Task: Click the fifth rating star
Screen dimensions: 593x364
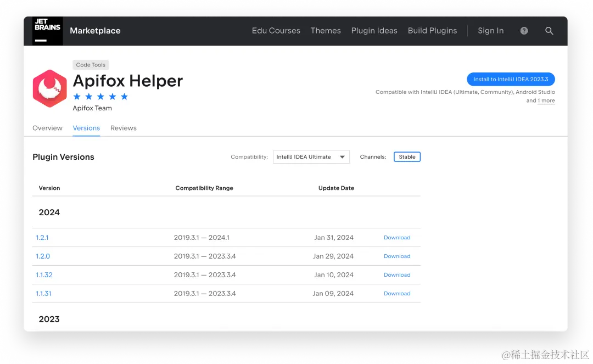Action: pos(124,97)
